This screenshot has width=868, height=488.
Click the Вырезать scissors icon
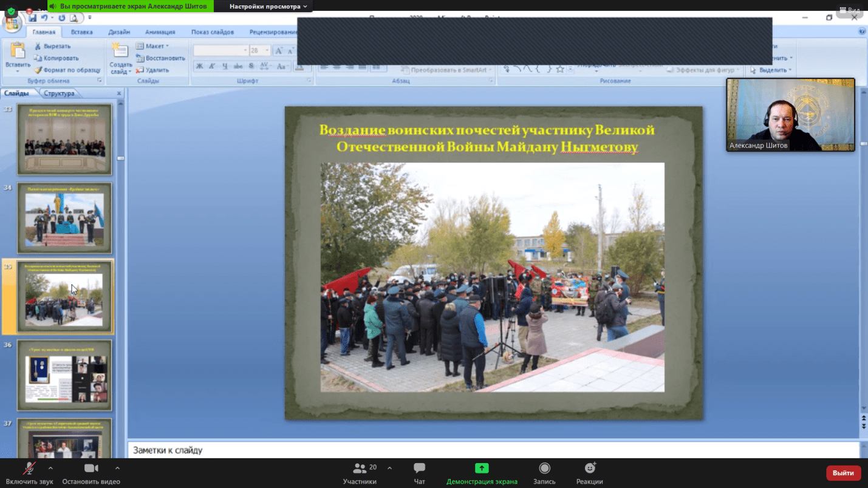coord(38,46)
